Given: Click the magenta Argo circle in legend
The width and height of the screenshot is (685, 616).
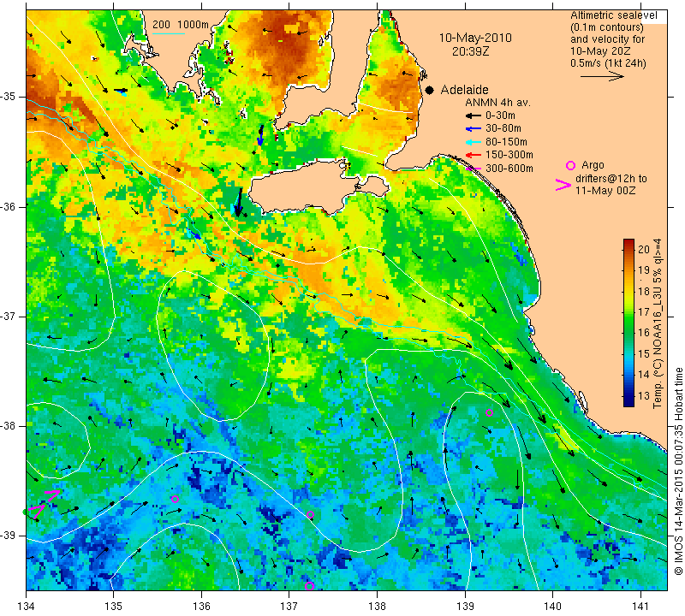Looking at the screenshot, I should pyautogui.click(x=570, y=165).
